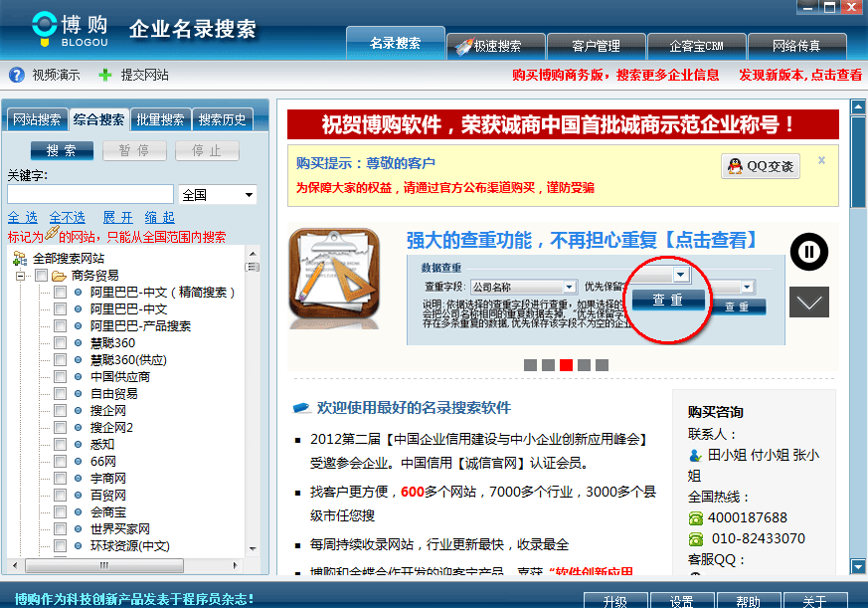Image resolution: width=868 pixels, height=608 pixels.
Task: Click the Blogou logo icon
Action: click(x=45, y=28)
